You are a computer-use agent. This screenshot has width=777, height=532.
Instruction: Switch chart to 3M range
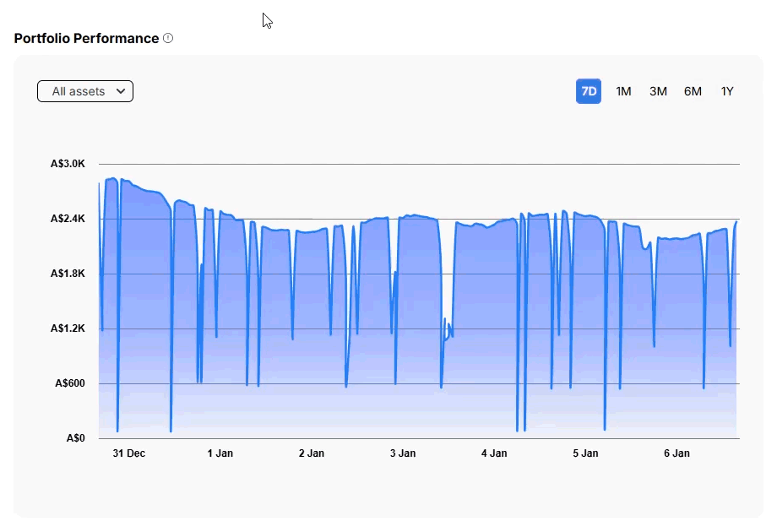(658, 91)
